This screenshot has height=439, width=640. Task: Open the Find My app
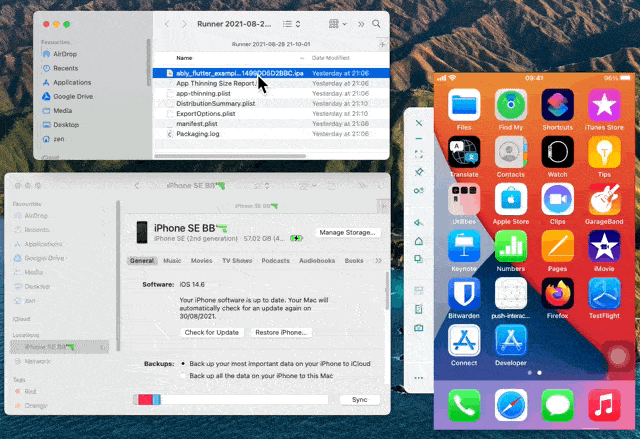coord(511,105)
